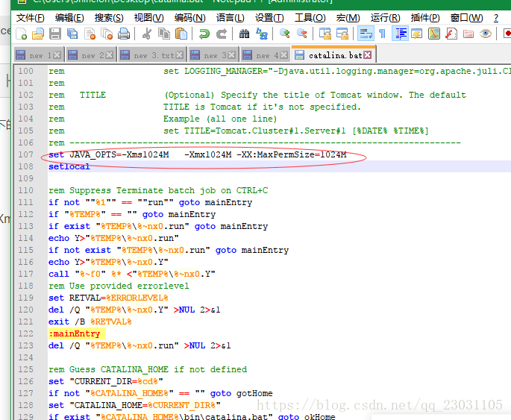This screenshot has height=420, width=511.
Task: Switch to the new 3.txt tab
Action: [x=151, y=55]
